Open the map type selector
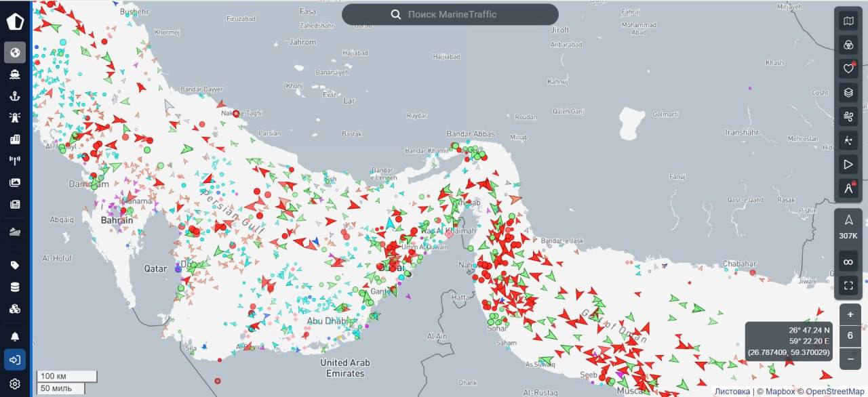Viewport: 868px width, 397px height. (x=848, y=21)
